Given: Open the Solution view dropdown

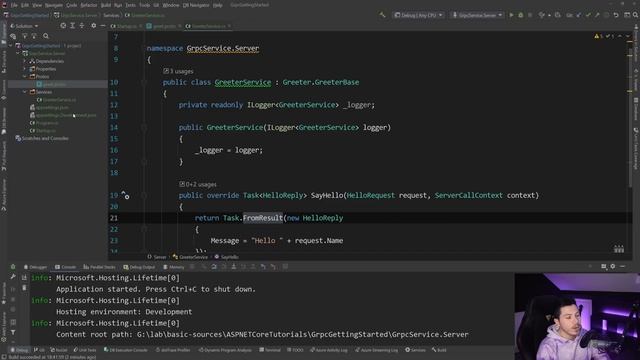Looking at the screenshot, I should click(x=24, y=26).
